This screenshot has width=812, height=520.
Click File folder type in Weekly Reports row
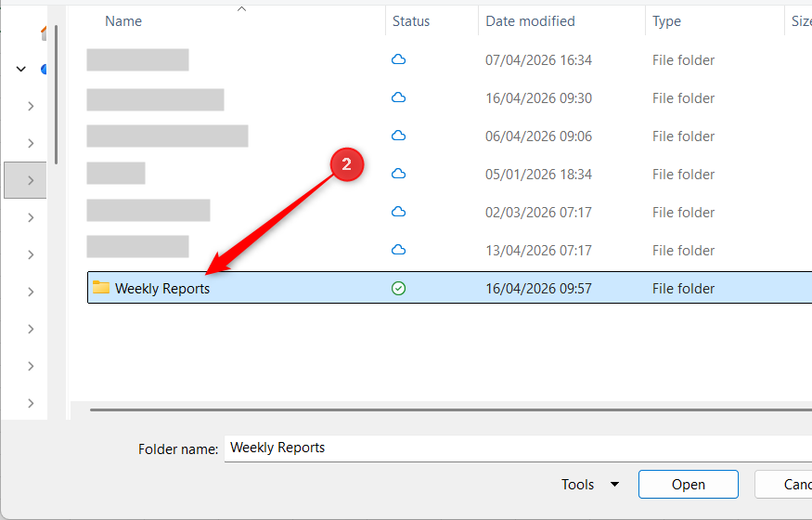point(683,289)
